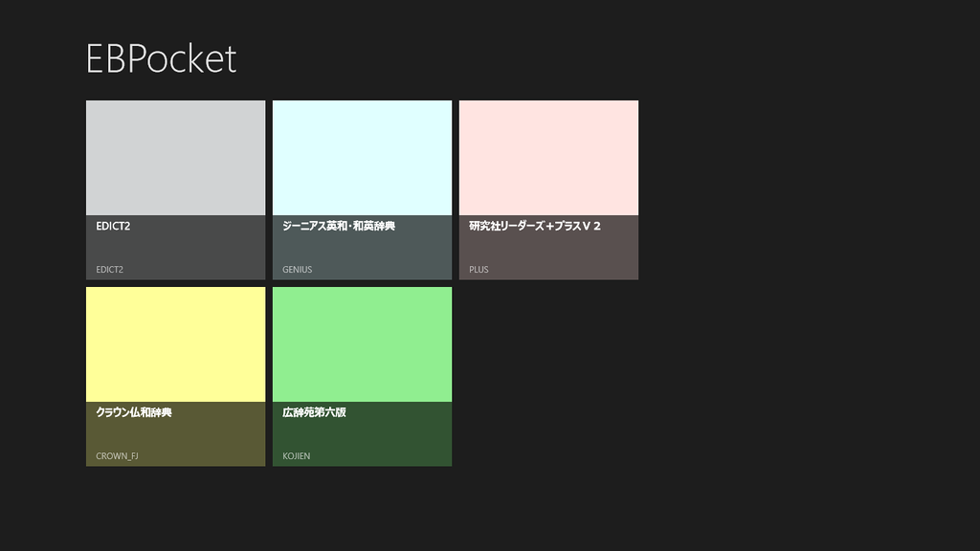The image size is (980, 551).
Task: Select the EDICT2 label text
Action: pos(108,269)
